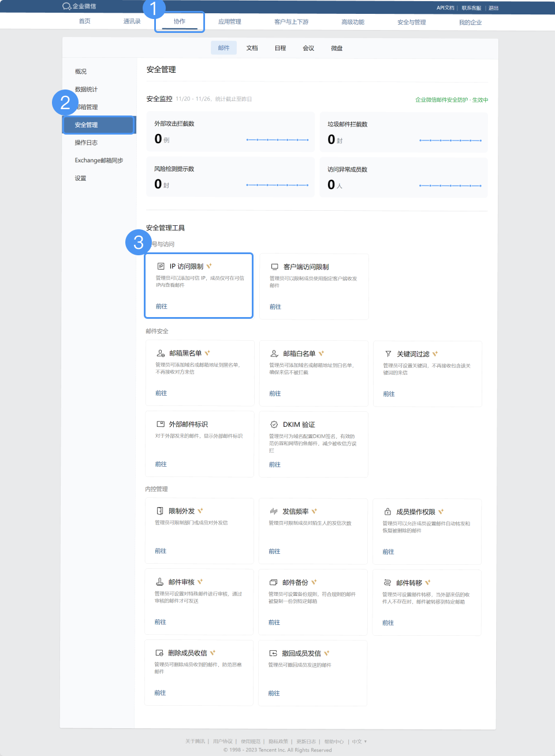Click 前往 under 邮箱白名单
555x756 pixels.
point(275,393)
